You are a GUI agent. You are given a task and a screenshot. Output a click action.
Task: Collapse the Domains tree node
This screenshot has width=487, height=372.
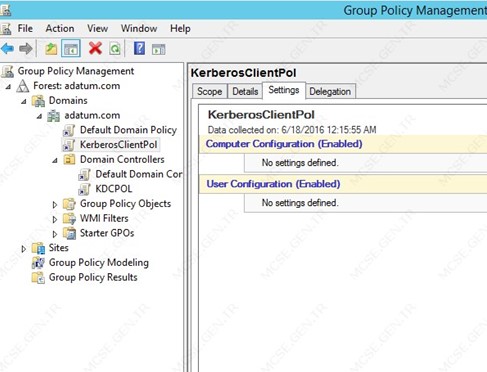(x=24, y=102)
